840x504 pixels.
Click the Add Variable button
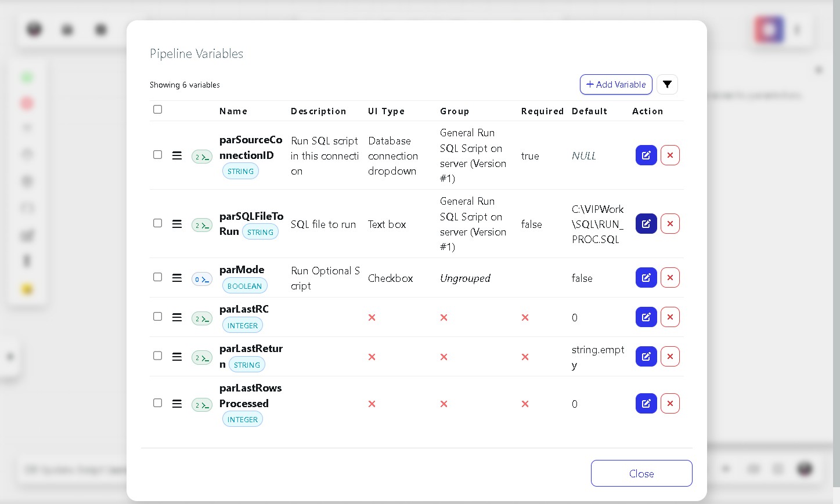pos(616,85)
